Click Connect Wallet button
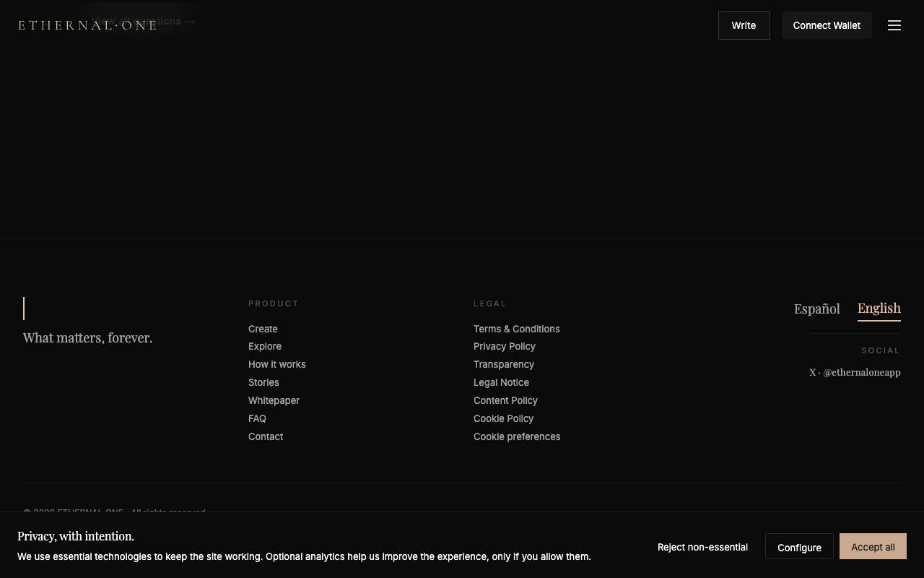The height and width of the screenshot is (578, 924). click(x=827, y=25)
